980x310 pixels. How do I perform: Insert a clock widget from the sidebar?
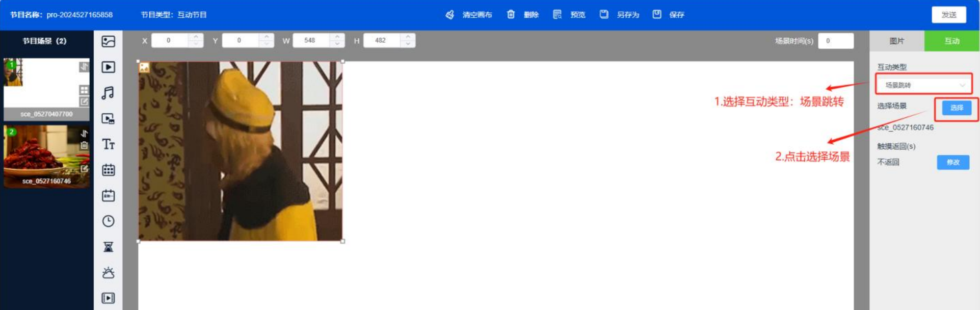(108, 221)
